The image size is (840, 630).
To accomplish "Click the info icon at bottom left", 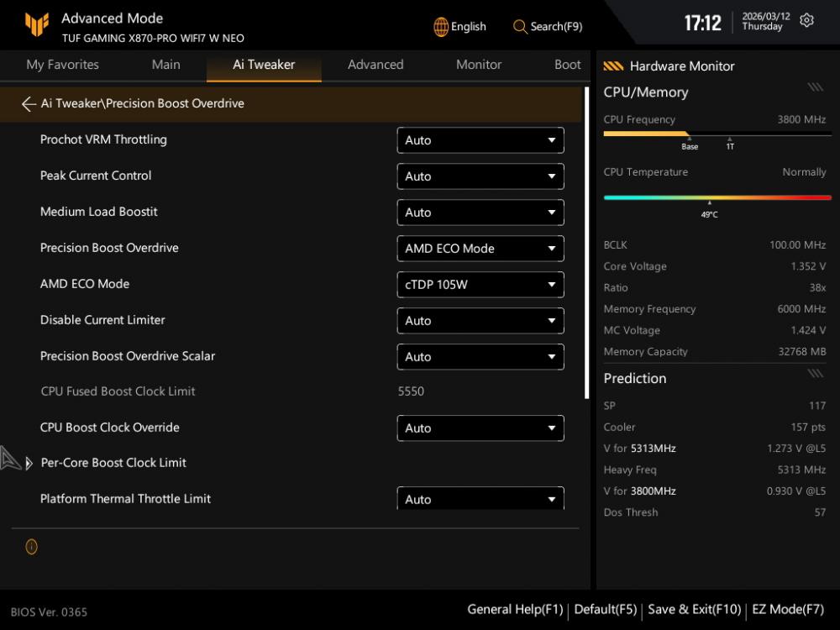I will click(x=31, y=547).
